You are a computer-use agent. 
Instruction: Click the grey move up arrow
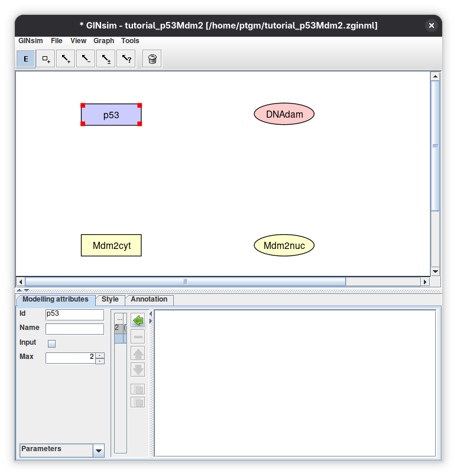point(138,354)
